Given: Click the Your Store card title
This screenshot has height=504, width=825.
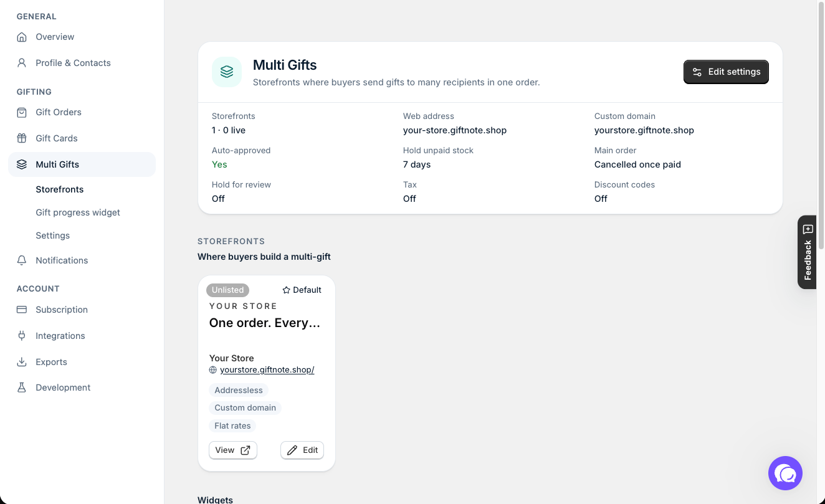Looking at the screenshot, I should click(x=232, y=358).
